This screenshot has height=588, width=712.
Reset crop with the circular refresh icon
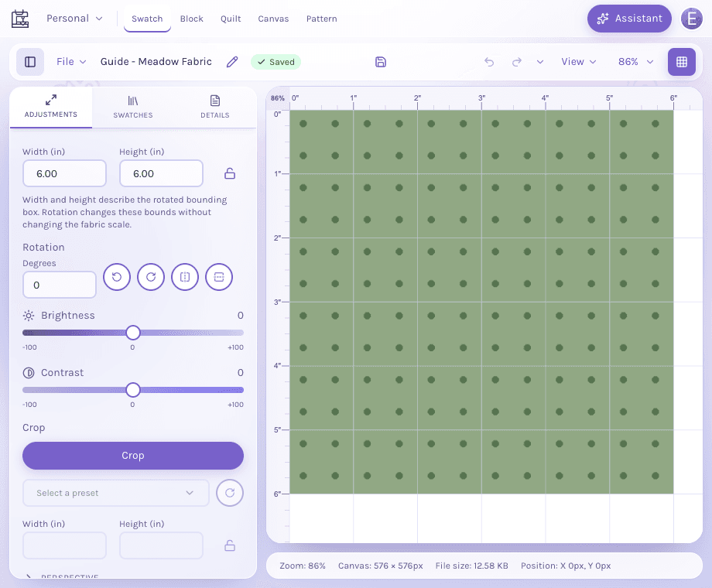click(x=230, y=493)
